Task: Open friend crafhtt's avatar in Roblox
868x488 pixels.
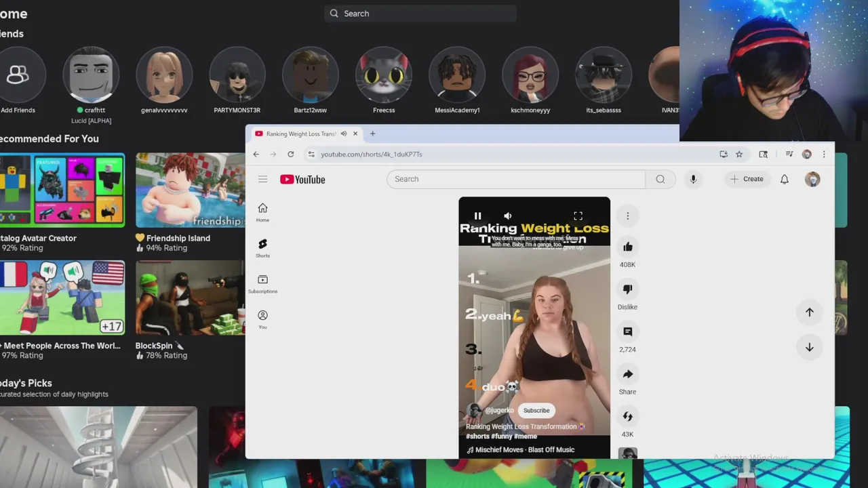Action: (x=91, y=75)
